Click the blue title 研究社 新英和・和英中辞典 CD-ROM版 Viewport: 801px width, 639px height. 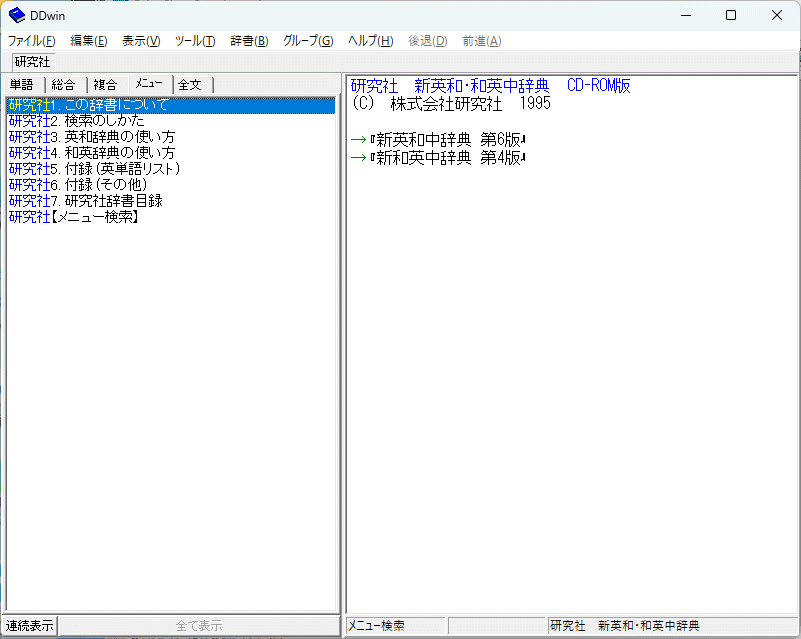pyautogui.click(x=490, y=85)
